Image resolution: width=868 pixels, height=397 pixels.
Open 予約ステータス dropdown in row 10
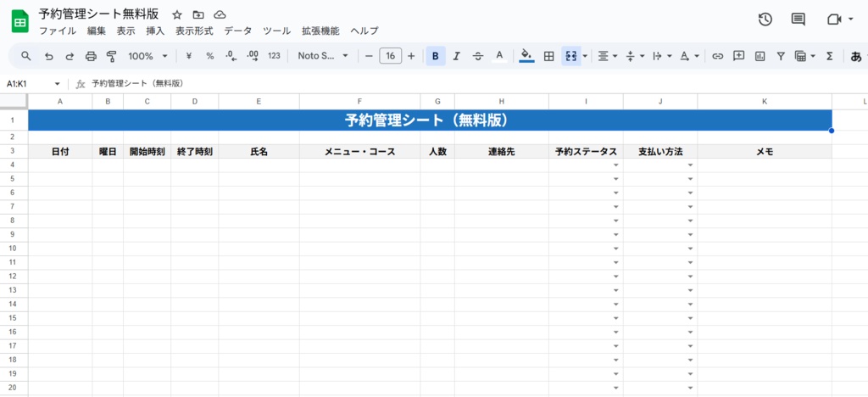(615, 249)
